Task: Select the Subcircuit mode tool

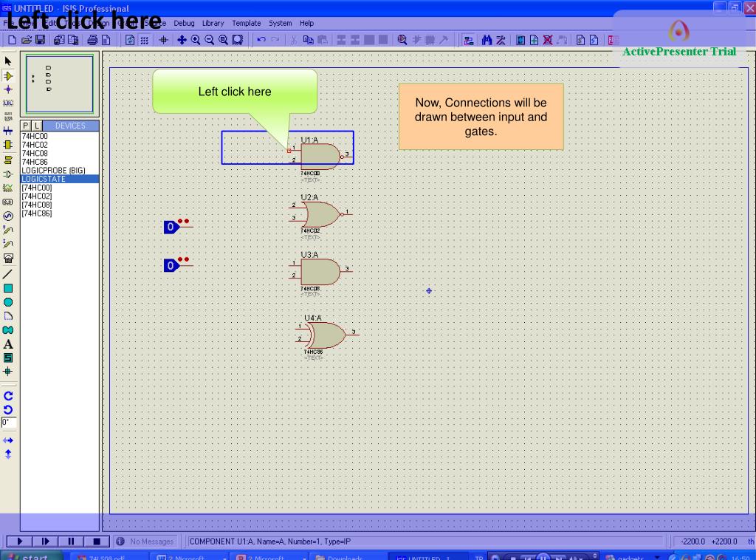Action: point(7,145)
